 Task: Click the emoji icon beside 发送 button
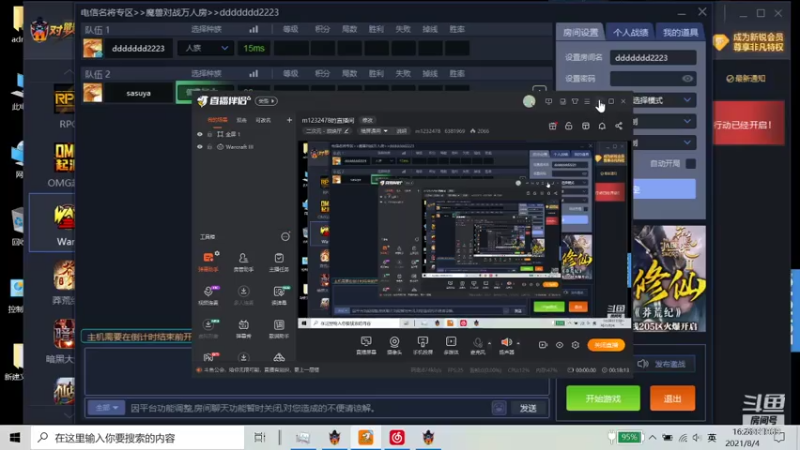point(498,407)
